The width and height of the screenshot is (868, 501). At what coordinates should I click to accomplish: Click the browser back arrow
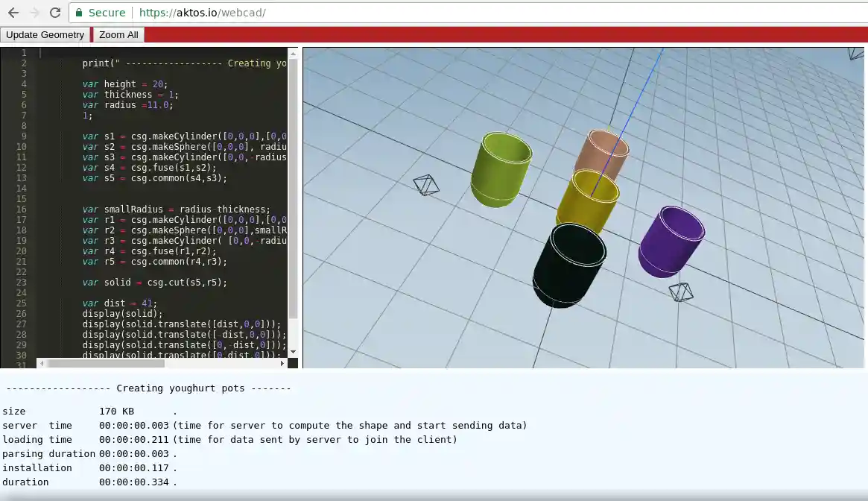13,13
